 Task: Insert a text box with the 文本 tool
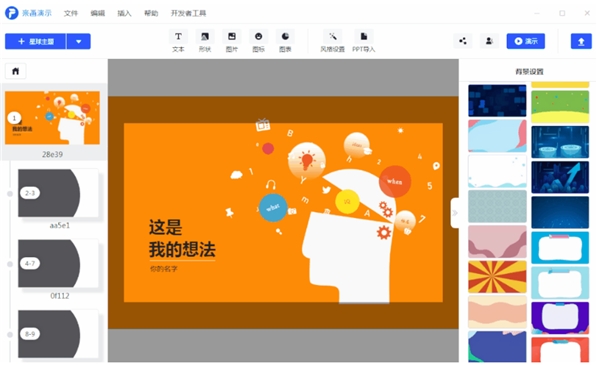tap(178, 41)
